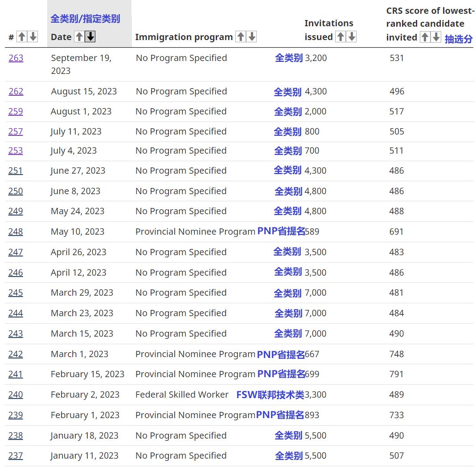Sort Date column ascending arrow

(x=79, y=37)
